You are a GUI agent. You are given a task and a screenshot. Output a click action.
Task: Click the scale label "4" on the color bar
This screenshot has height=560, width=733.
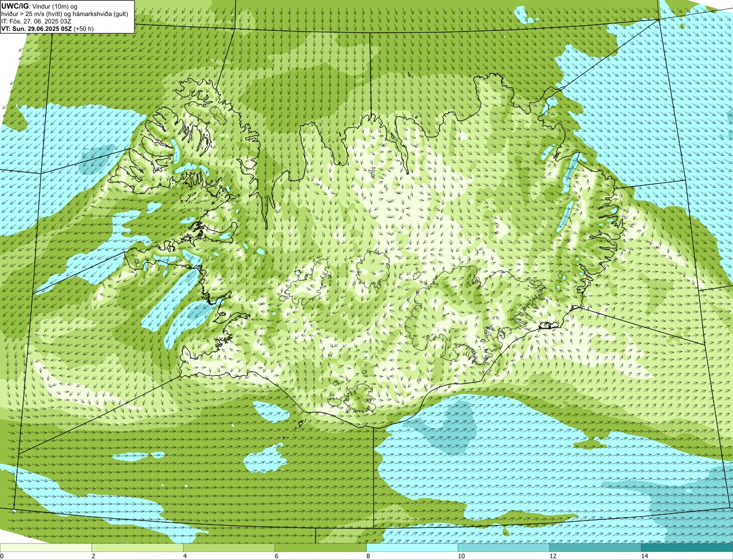tap(185, 556)
